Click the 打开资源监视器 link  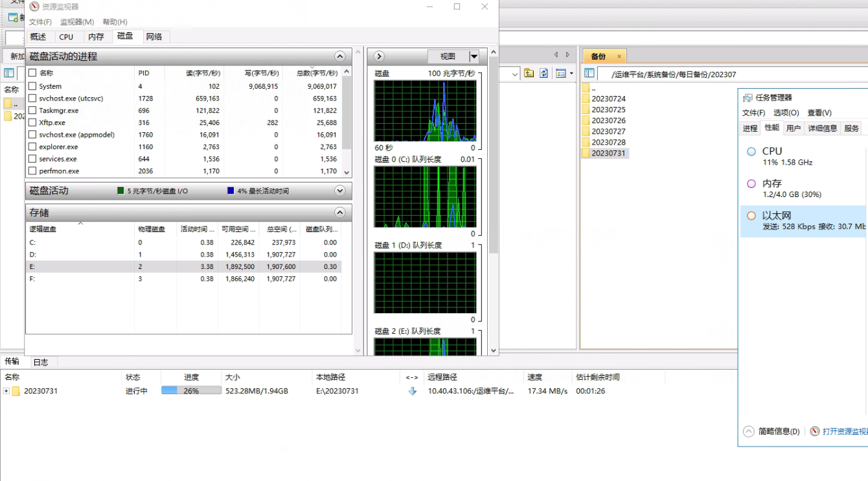(843, 432)
